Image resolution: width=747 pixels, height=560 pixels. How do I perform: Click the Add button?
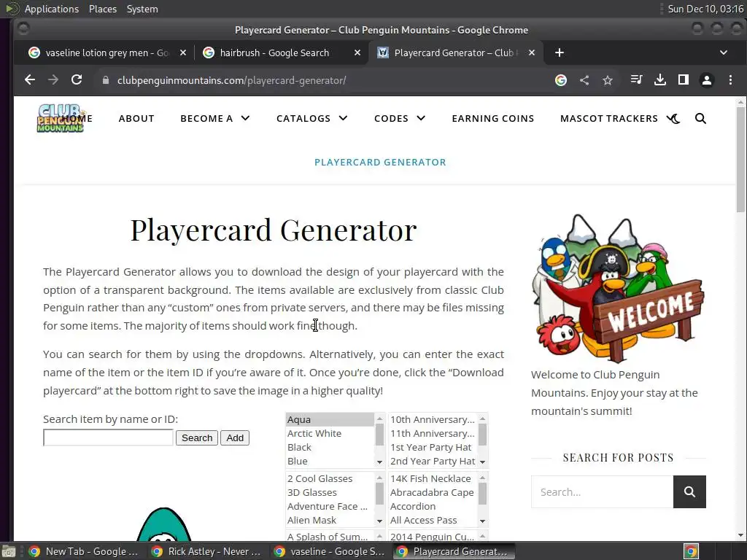[235, 437]
